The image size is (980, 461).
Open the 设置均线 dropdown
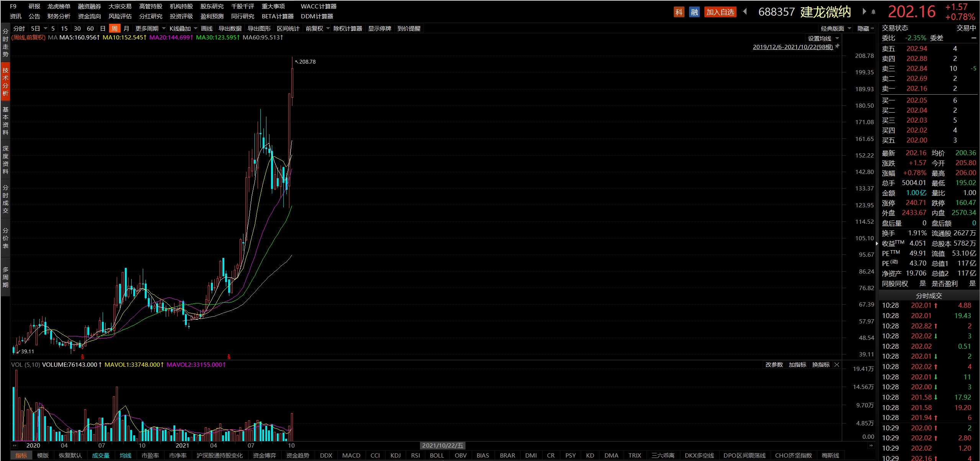pyautogui.click(x=837, y=38)
